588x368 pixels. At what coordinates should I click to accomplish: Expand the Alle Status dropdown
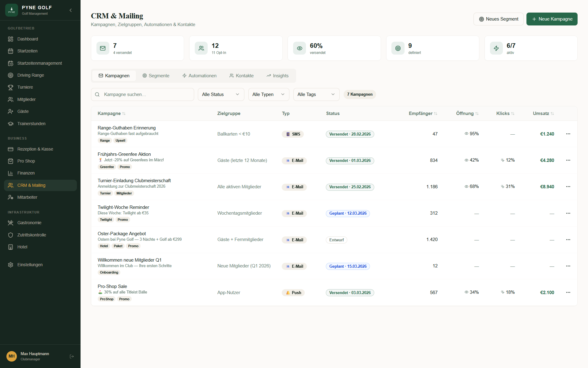pyautogui.click(x=221, y=94)
